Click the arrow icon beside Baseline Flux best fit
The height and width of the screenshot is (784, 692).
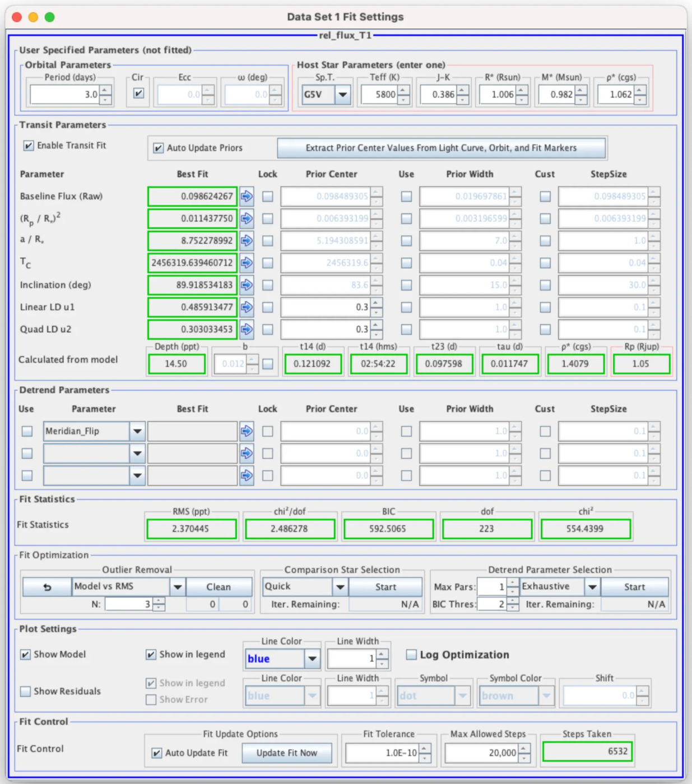[247, 197]
